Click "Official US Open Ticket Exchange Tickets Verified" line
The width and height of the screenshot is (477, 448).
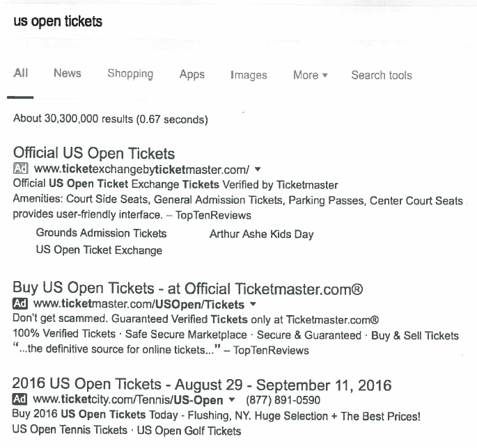pyautogui.click(x=175, y=184)
